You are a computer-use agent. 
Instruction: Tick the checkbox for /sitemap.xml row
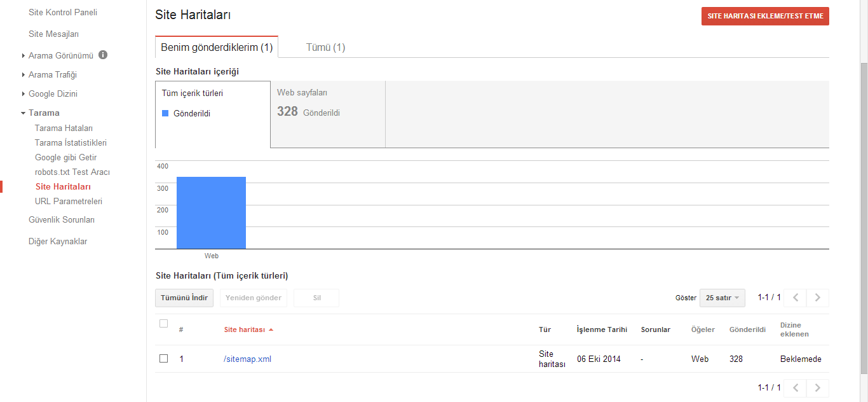163,359
